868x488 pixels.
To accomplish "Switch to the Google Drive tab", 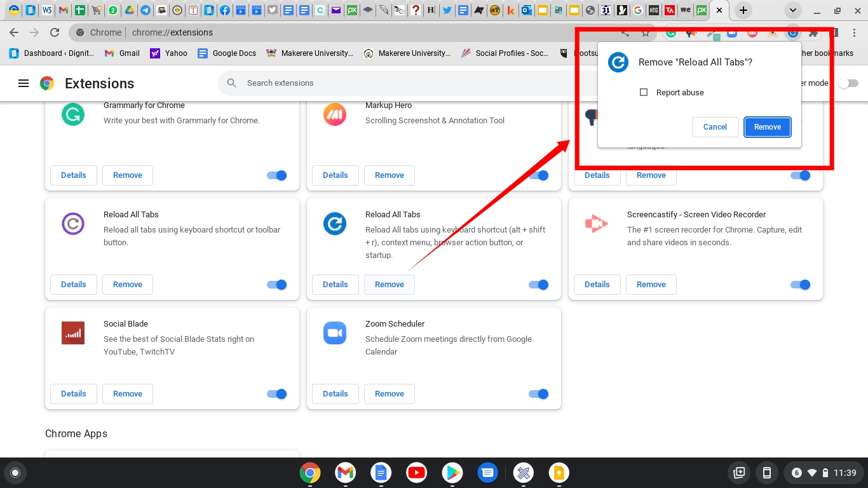I will point(129,10).
